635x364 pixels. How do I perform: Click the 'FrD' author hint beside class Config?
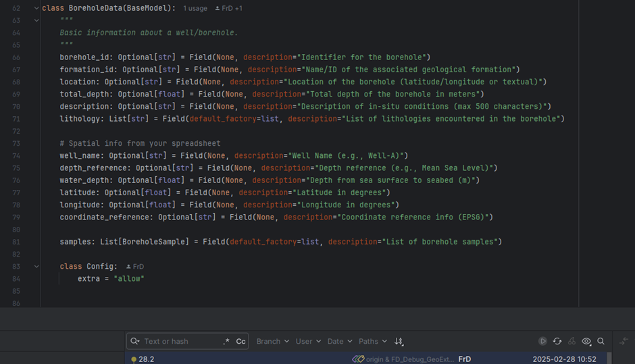(x=135, y=267)
